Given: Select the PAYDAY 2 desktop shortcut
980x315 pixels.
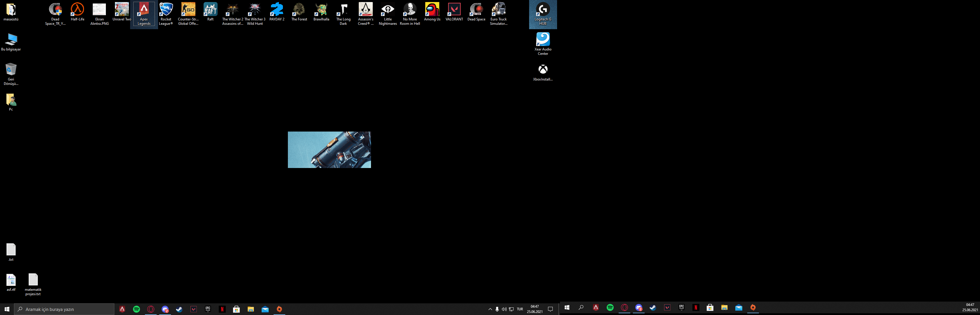Looking at the screenshot, I should 277,10.
